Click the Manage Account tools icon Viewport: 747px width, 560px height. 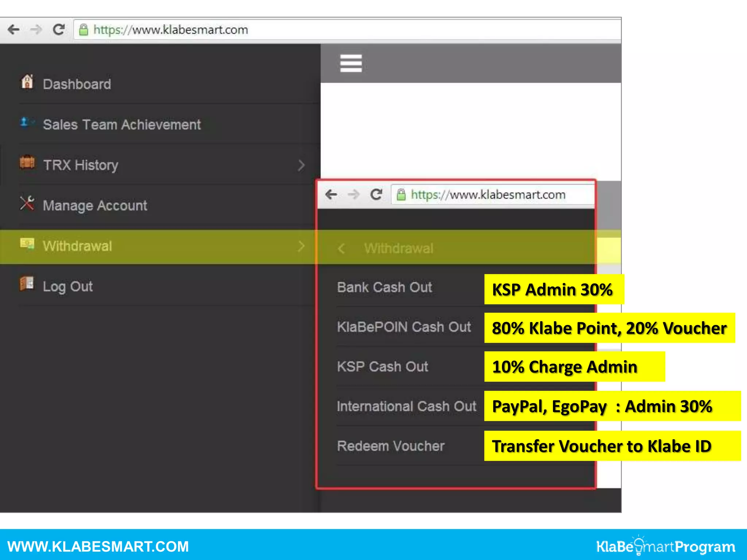point(27,203)
